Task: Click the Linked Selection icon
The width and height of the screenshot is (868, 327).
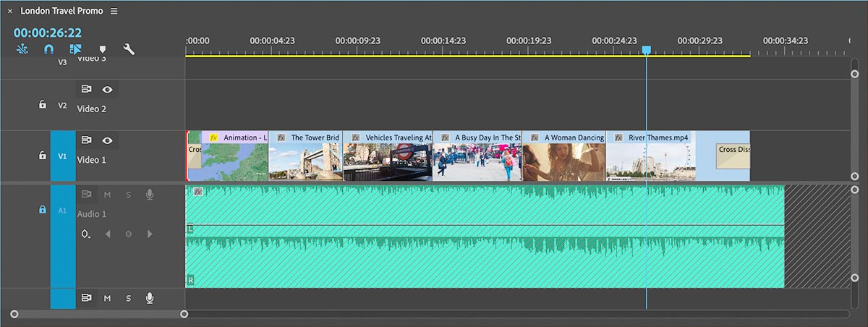Action: (76, 50)
